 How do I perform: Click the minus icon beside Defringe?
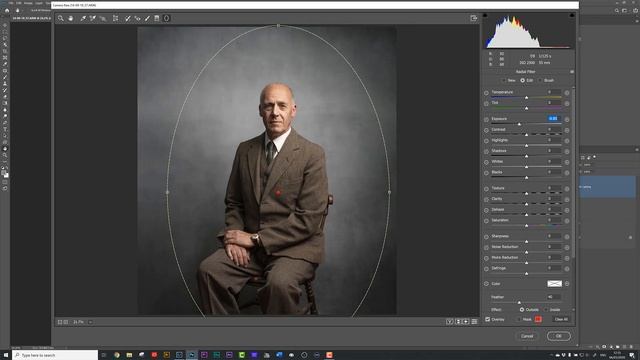[x=486, y=269]
